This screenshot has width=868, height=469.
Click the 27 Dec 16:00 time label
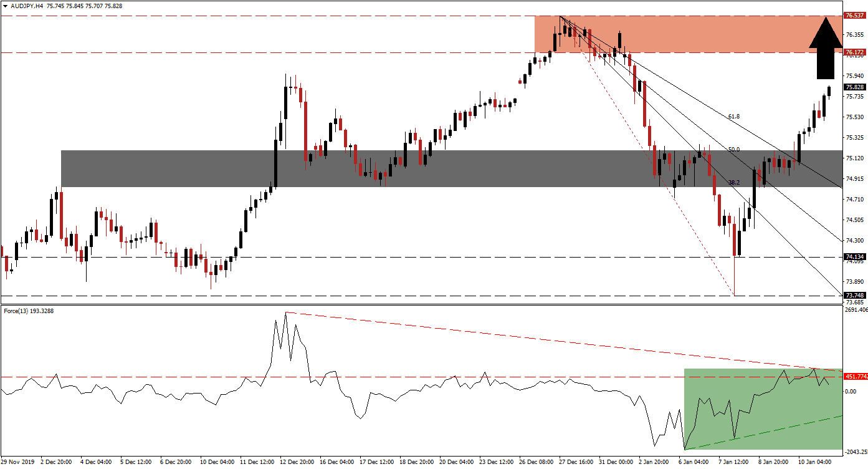pyautogui.click(x=576, y=462)
